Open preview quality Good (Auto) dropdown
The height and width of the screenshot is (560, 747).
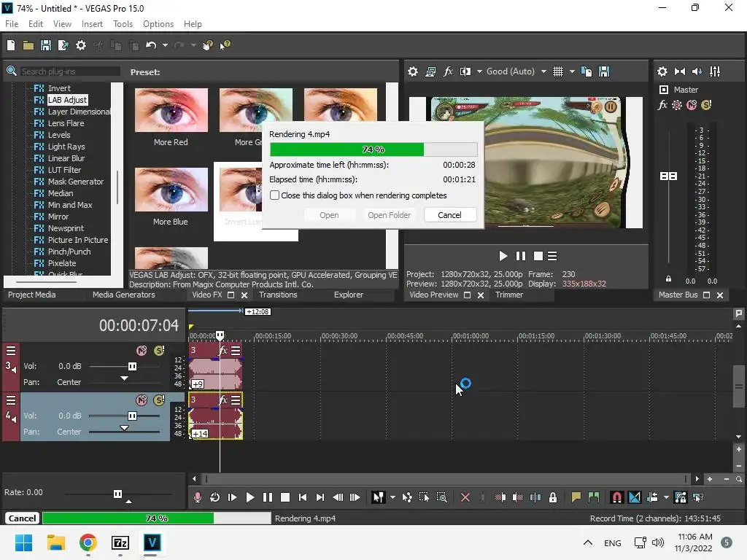(543, 72)
